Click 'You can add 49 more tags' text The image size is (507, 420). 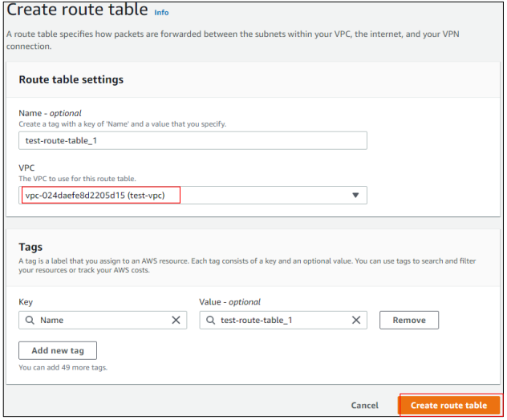pyautogui.click(x=63, y=367)
